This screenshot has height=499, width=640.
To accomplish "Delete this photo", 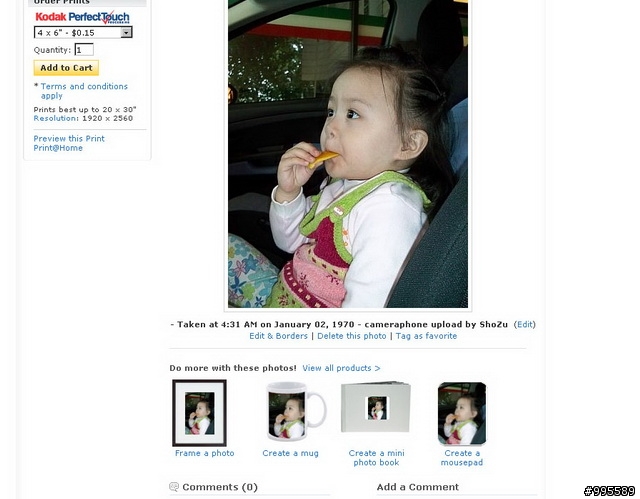I will pos(351,336).
